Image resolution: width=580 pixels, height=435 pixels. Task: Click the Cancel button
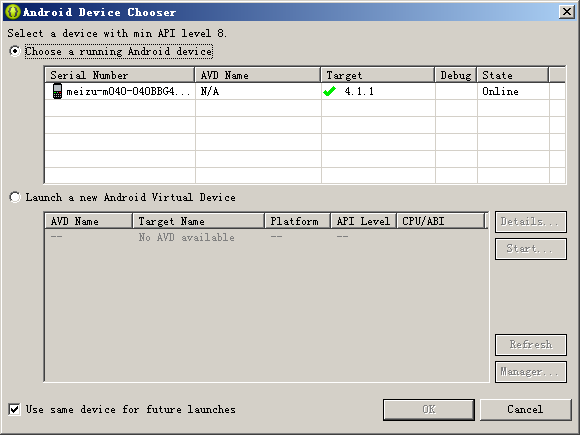click(525, 409)
